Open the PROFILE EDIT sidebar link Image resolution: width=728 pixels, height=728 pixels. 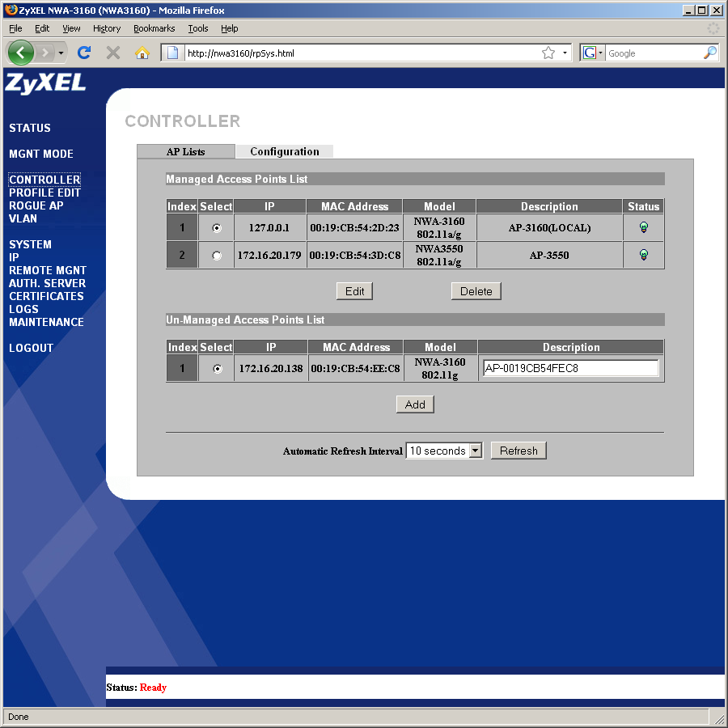(x=44, y=193)
